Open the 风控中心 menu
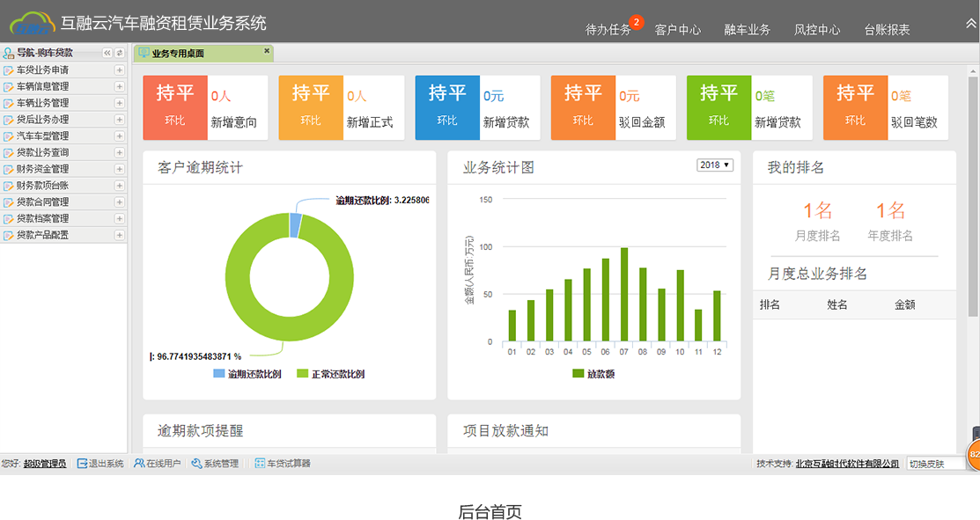 817,30
